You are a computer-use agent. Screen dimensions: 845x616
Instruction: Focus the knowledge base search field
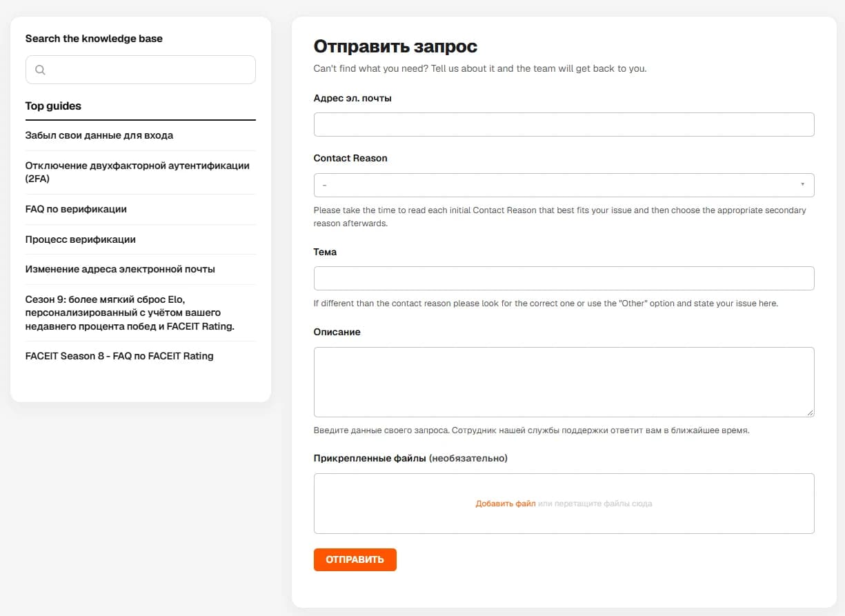[141, 70]
